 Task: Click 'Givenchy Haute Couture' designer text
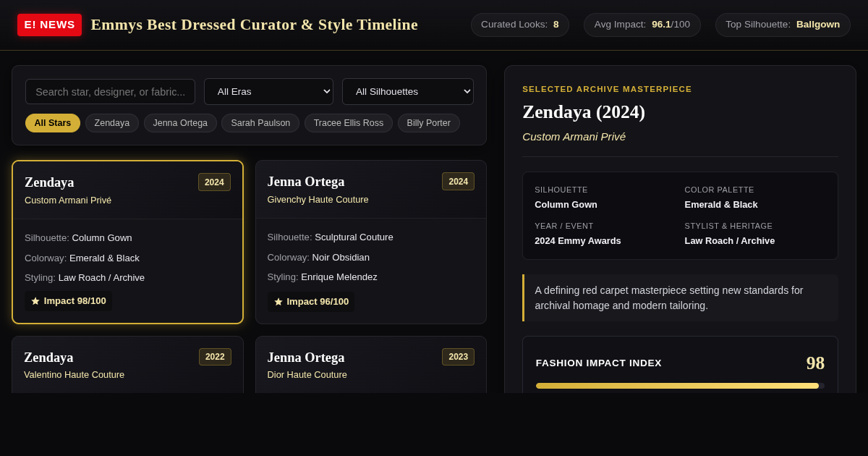(x=318, y=200)
